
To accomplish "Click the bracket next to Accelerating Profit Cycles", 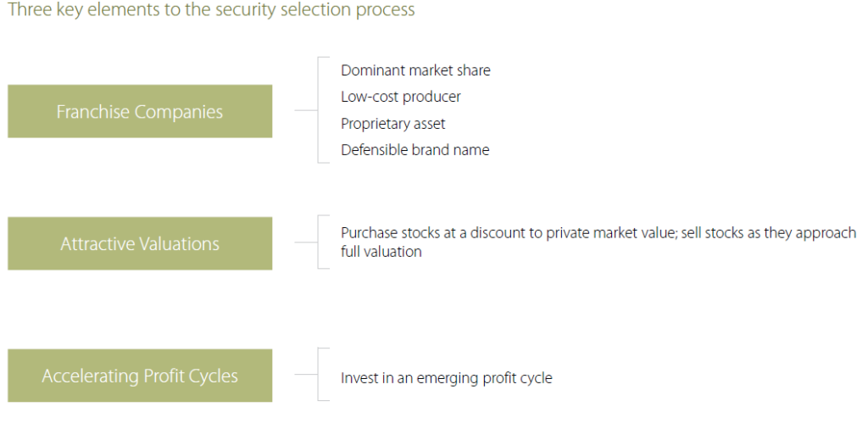I will (323, 374).
